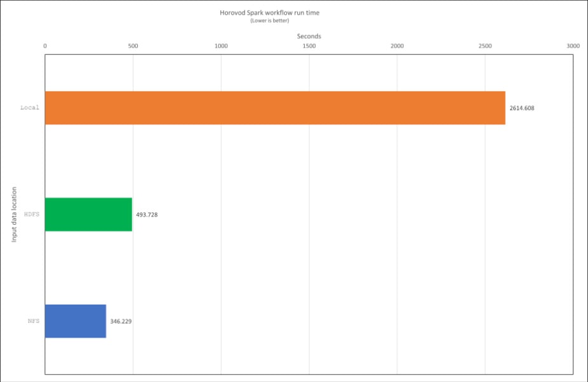Select the '(Lower is better)' subtitle text
The width and height of the screenshot is (588, 382).
(x=270, y=21)
